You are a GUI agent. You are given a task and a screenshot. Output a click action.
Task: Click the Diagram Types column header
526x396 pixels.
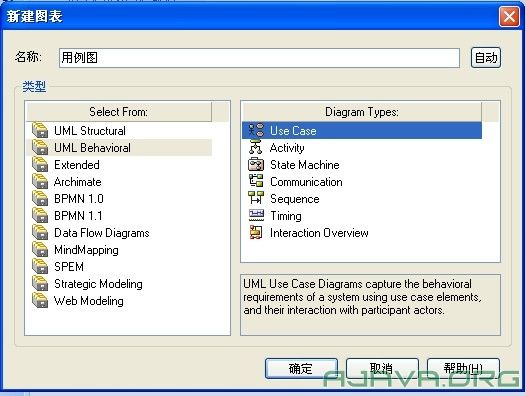362,112
